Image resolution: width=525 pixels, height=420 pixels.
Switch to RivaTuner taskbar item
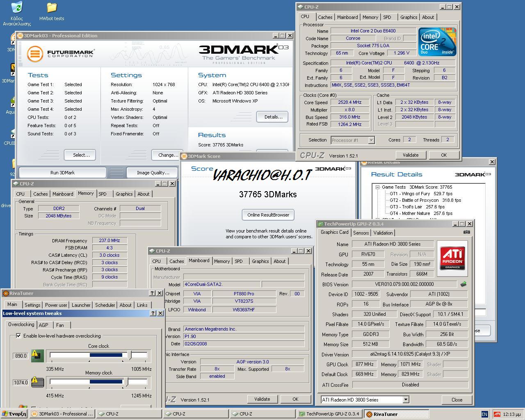(x=397, y=414)
